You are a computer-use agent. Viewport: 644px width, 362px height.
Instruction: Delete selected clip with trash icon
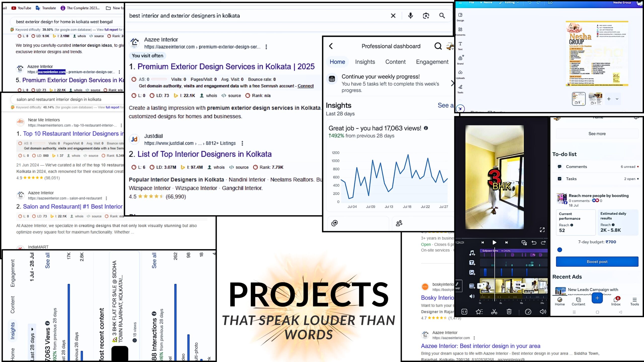pos(509,312)
